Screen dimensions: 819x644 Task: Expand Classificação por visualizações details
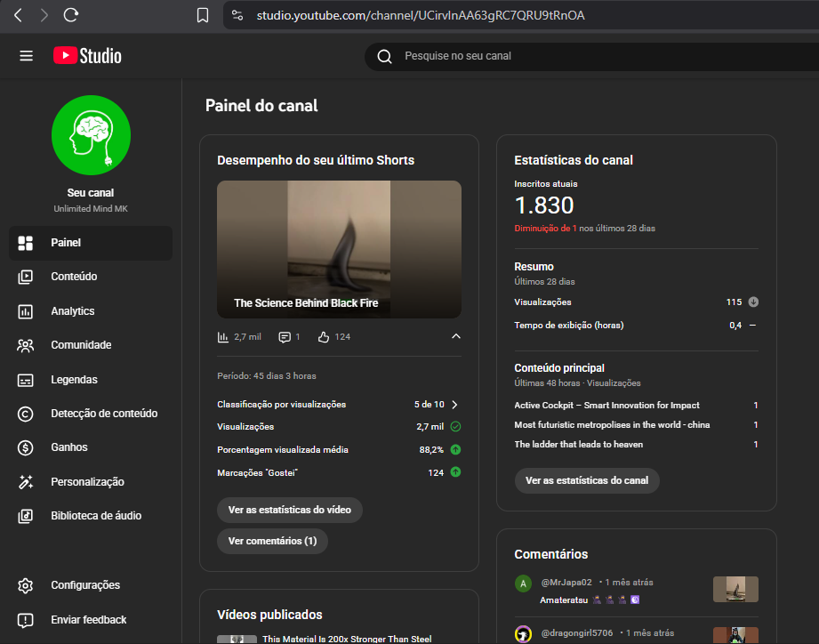(454, 404)
